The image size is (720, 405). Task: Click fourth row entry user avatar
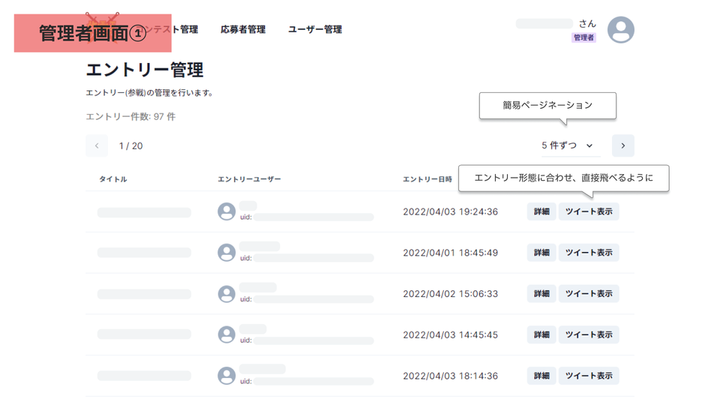[x=227, y=335]
